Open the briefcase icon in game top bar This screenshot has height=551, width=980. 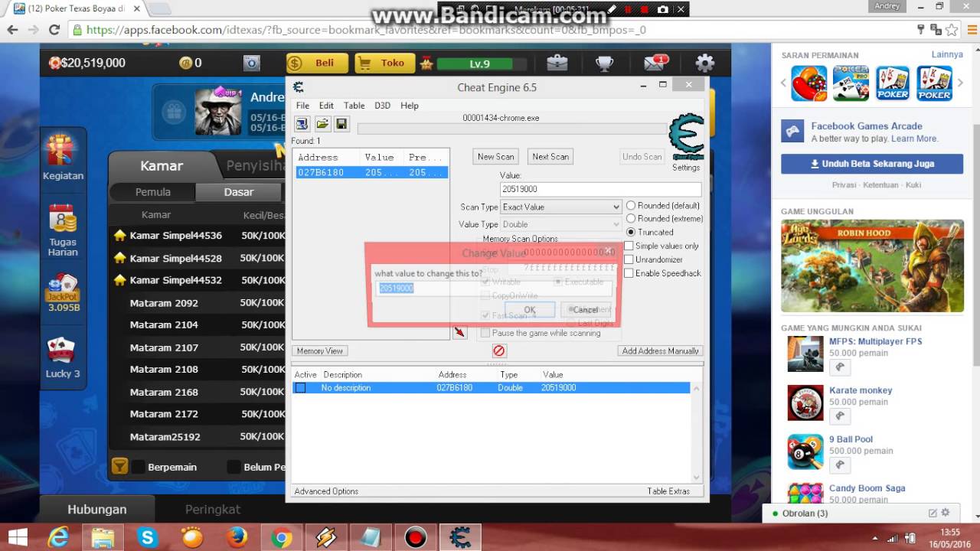coord(557,63)
